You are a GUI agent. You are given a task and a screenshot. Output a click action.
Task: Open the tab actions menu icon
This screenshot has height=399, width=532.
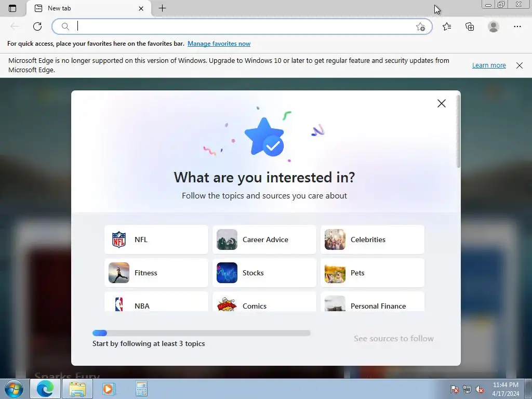click(x=12, y=8)
